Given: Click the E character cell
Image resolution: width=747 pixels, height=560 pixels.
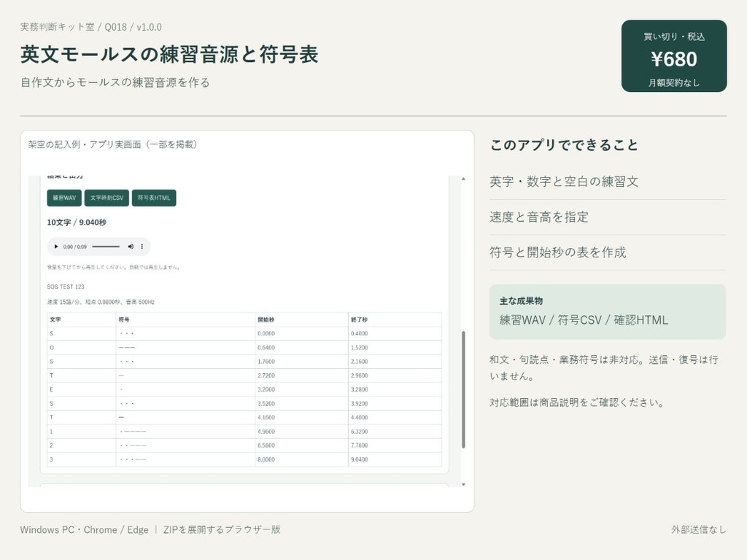Looking at the screenshot, I should 82,389.
